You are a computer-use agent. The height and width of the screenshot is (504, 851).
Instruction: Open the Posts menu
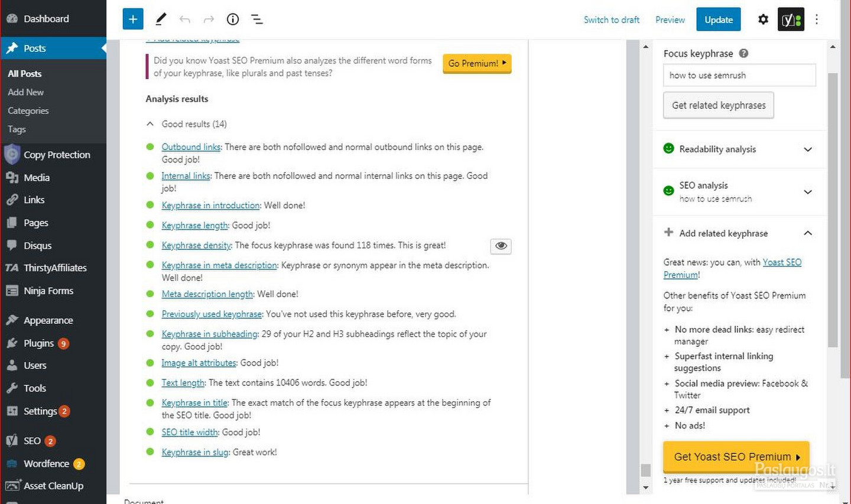(x=53, y=48)
